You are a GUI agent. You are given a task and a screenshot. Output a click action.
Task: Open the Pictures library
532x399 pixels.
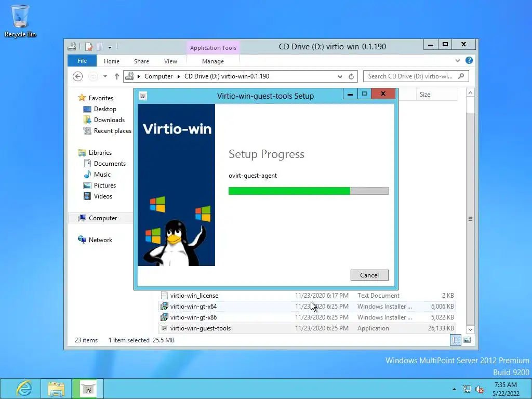coord(105,185)
